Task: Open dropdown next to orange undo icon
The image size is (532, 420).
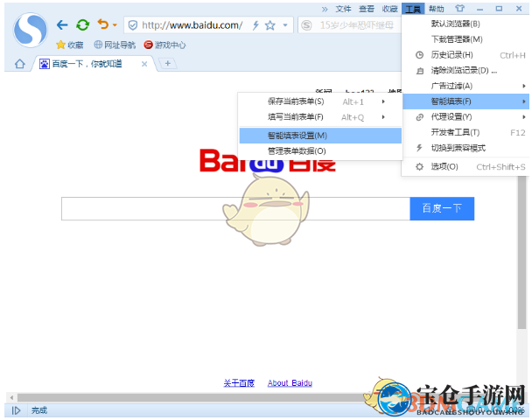Action: [x=115, y=24]
